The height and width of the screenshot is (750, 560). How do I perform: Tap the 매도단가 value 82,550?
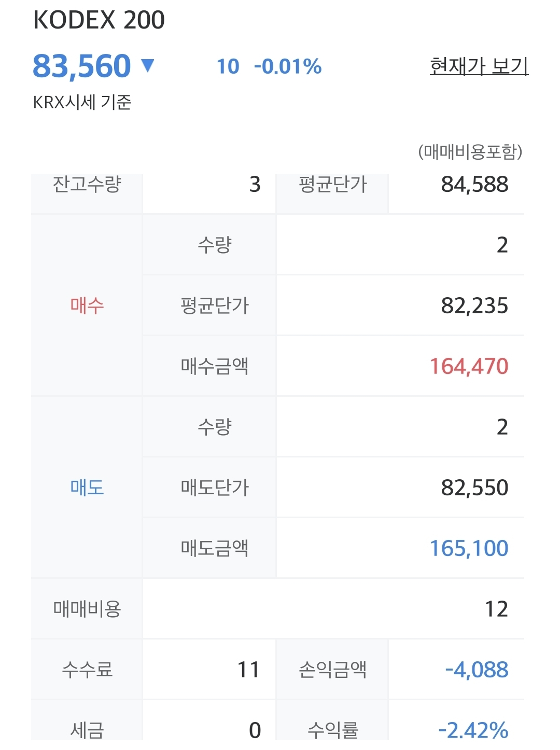474,488
